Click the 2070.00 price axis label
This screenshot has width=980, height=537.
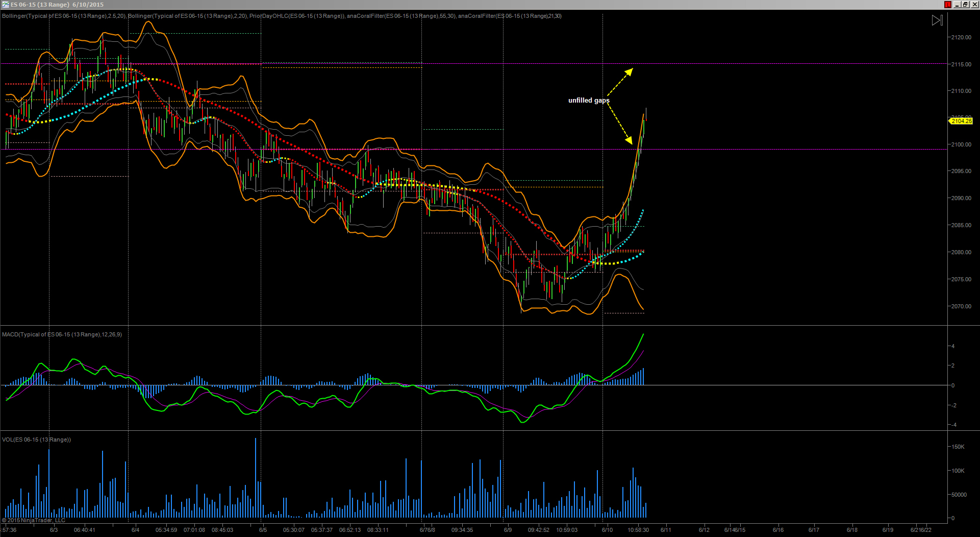(961, 306)
